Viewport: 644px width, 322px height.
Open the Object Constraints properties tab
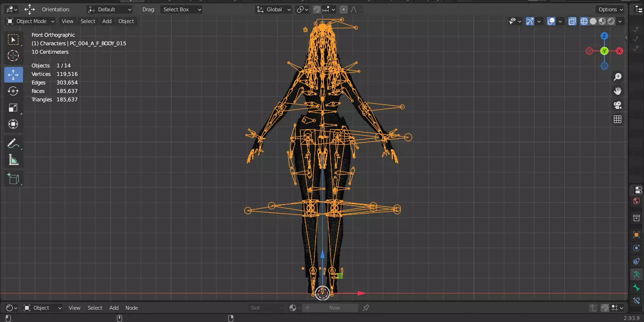[636, 261]
